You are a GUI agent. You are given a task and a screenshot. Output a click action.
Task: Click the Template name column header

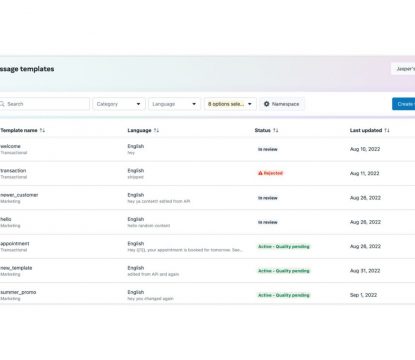19,130
